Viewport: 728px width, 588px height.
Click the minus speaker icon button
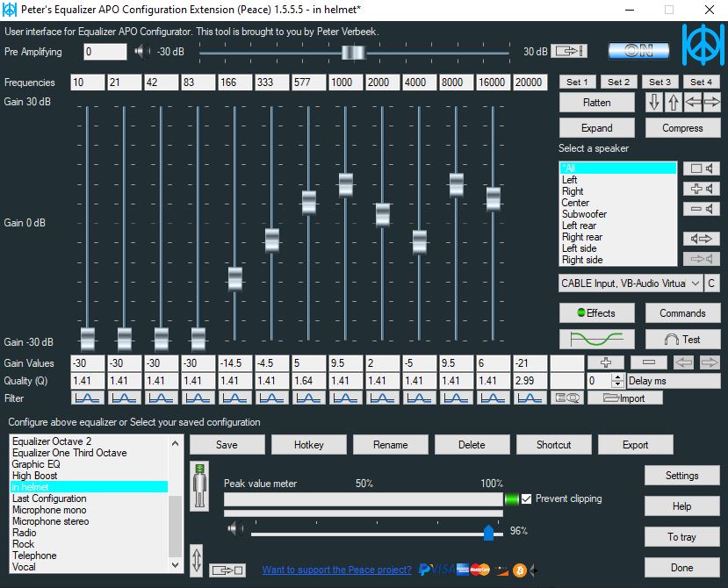[x=701, y=209]
